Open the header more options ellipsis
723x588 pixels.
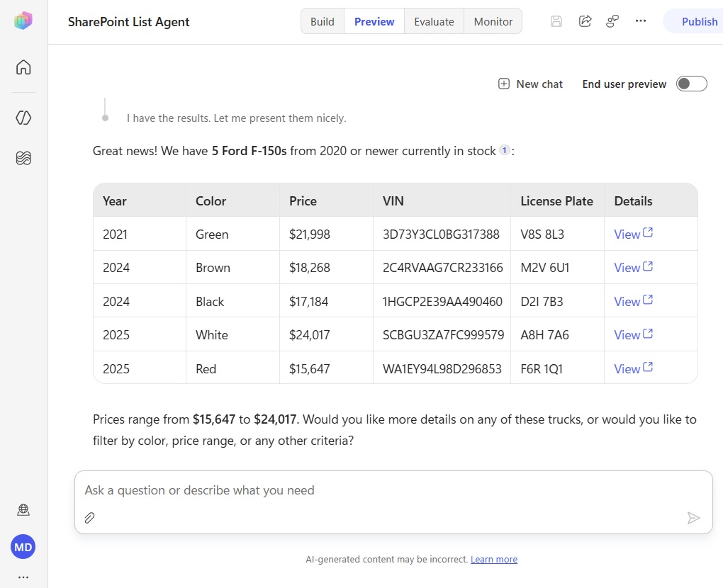pyautogui.click(x=641, y=21)
